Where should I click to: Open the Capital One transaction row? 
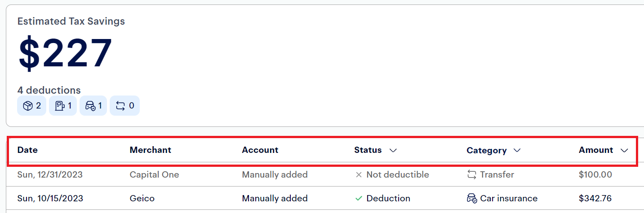(x=325, y=175)
